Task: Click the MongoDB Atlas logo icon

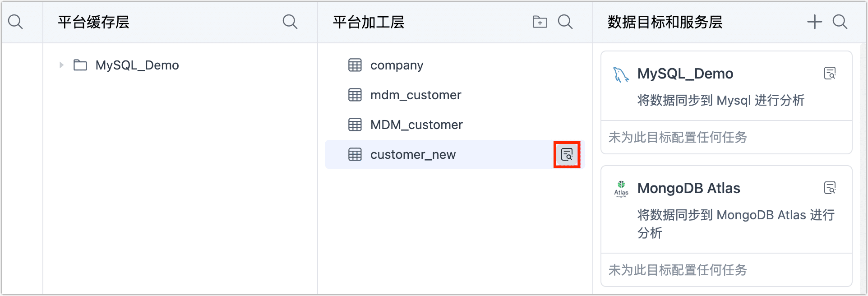Action: point(621,189)
